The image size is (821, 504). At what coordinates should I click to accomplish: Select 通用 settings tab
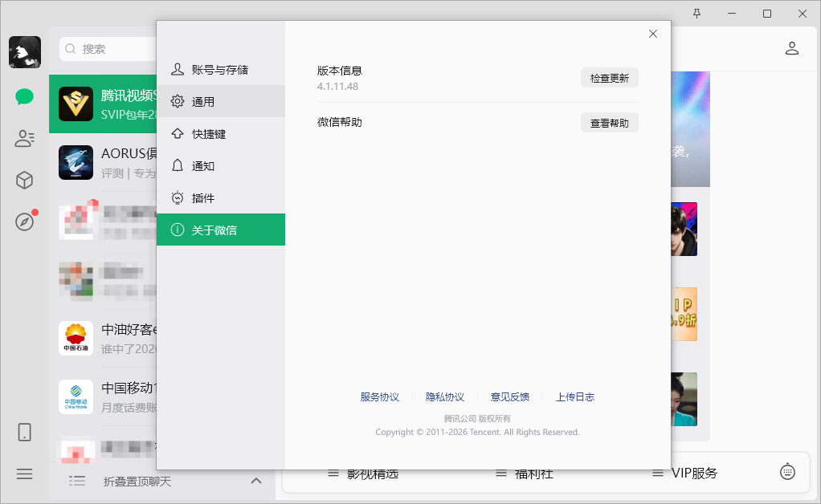click(x=220, y=101)
